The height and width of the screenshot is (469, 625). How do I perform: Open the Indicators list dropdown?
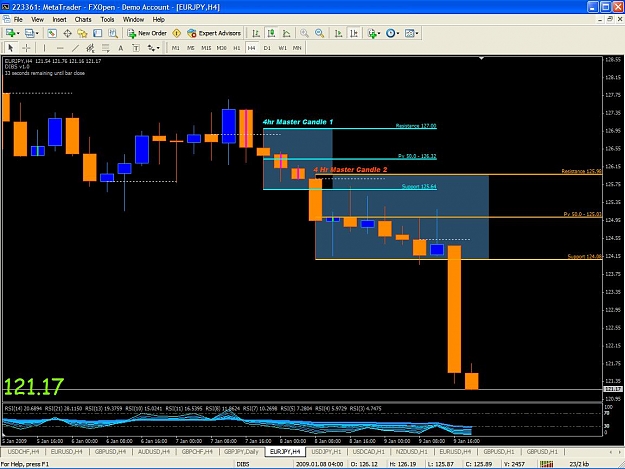[373, 33]
